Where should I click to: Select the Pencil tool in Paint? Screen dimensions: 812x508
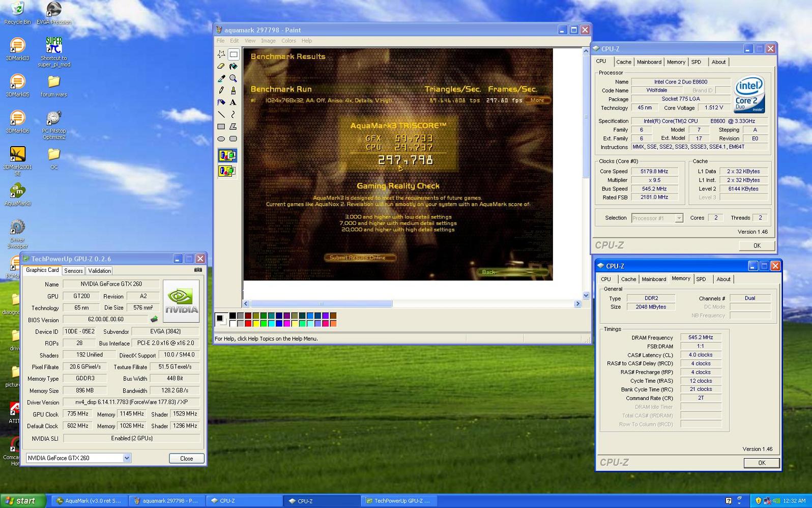[221, 90]
